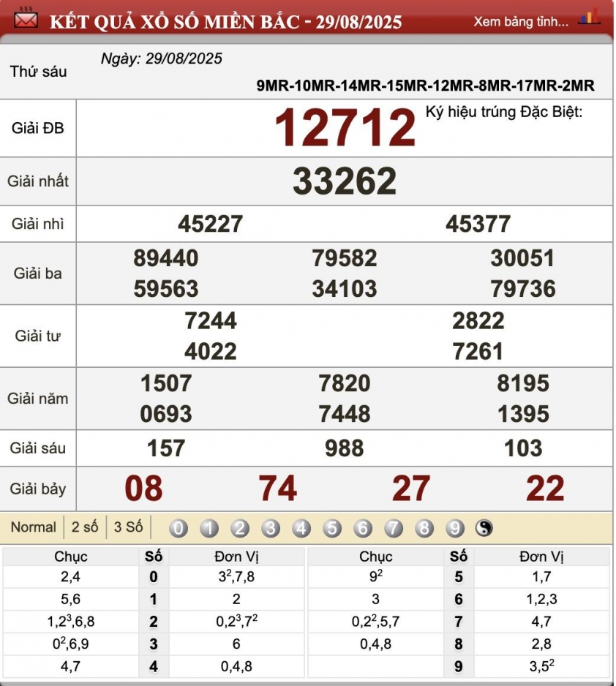
Task: Click the Giải nhất number 33262
Action: tap(345, 181)
